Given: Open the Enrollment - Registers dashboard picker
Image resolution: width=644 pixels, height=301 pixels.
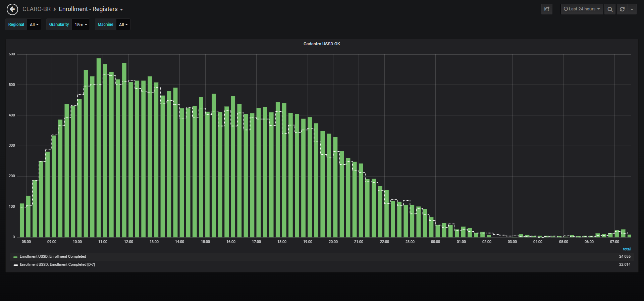Looking at the screenshot, I should [91, 9].
